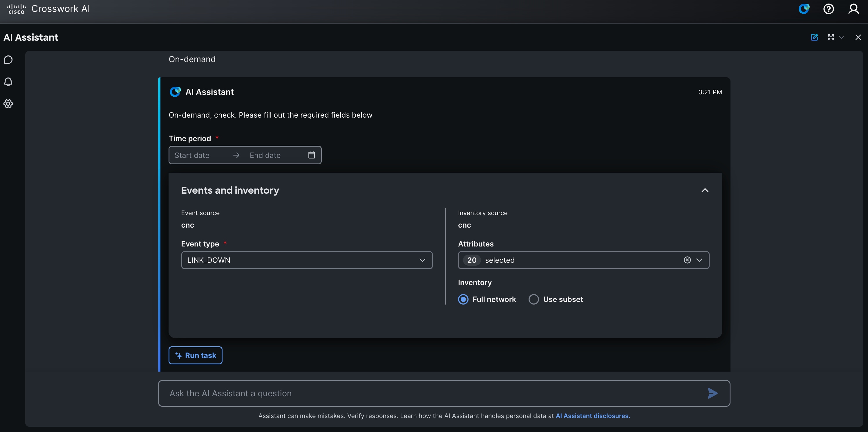Toggle fullscreen view of assistant panel
This screenshot has width=868, height=432.
pos(831,37)
